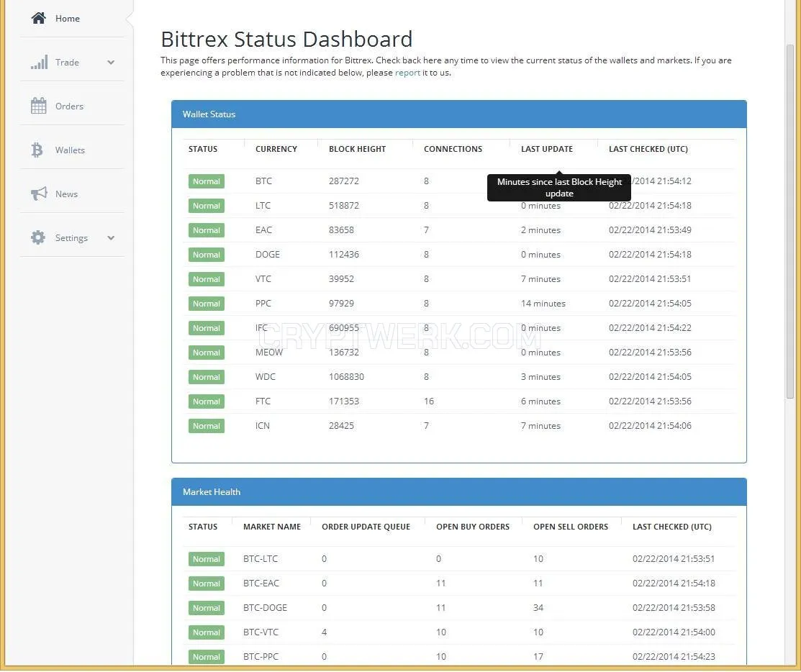Click the Wallet Status panel header

point(458,114)
